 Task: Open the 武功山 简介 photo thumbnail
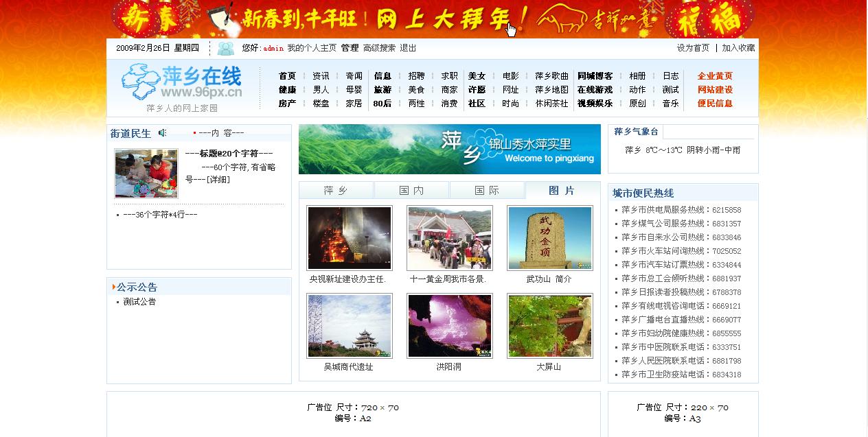(549, 238)
